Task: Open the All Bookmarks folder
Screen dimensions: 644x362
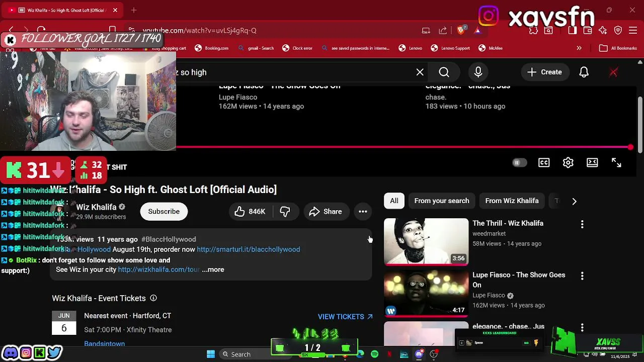Action: pyautogui.click(x=618, y=48)
